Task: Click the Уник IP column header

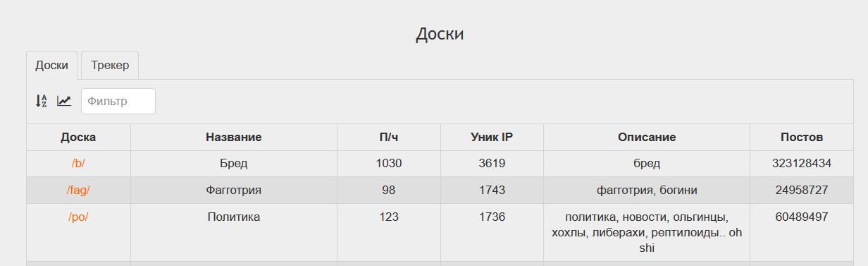Action: 492,137
